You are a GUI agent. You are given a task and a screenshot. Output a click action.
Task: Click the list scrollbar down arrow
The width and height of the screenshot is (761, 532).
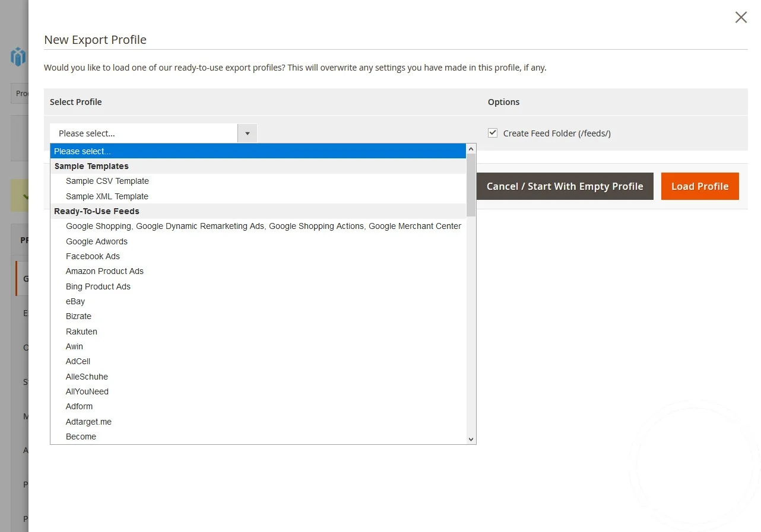click(471, 439)
